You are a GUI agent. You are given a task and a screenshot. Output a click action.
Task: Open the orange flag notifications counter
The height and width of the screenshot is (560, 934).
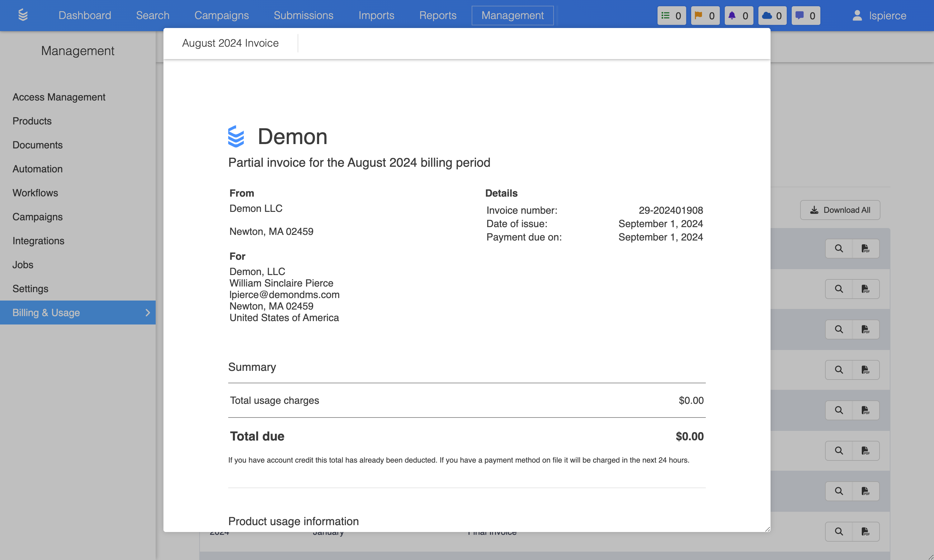[705, 16]
